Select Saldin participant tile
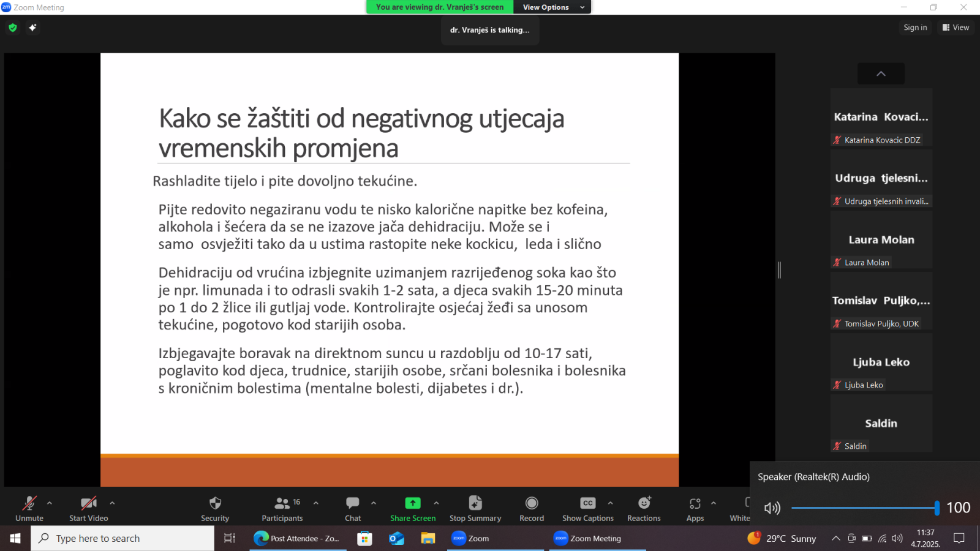980x551 pixels. (x=881, y=423)
